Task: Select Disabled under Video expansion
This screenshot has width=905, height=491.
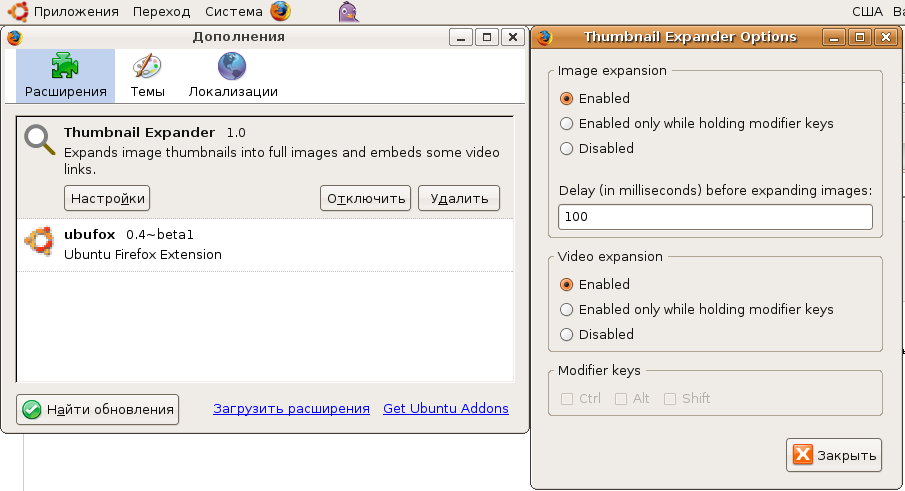Action: (567, 335)
